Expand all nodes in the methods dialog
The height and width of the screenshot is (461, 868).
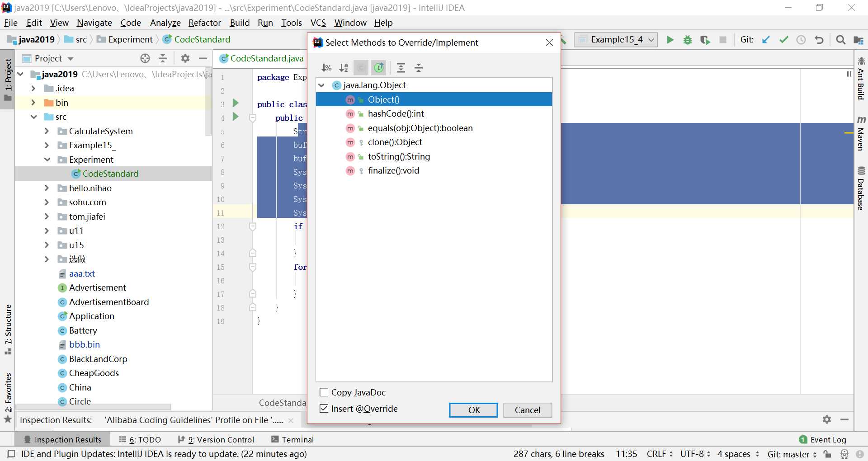401,68
